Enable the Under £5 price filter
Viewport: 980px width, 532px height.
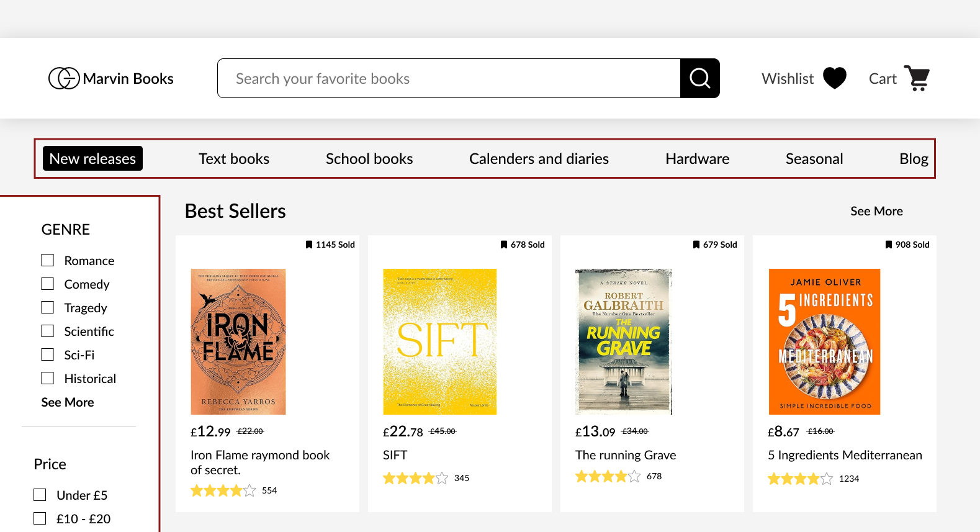(40, 495)
